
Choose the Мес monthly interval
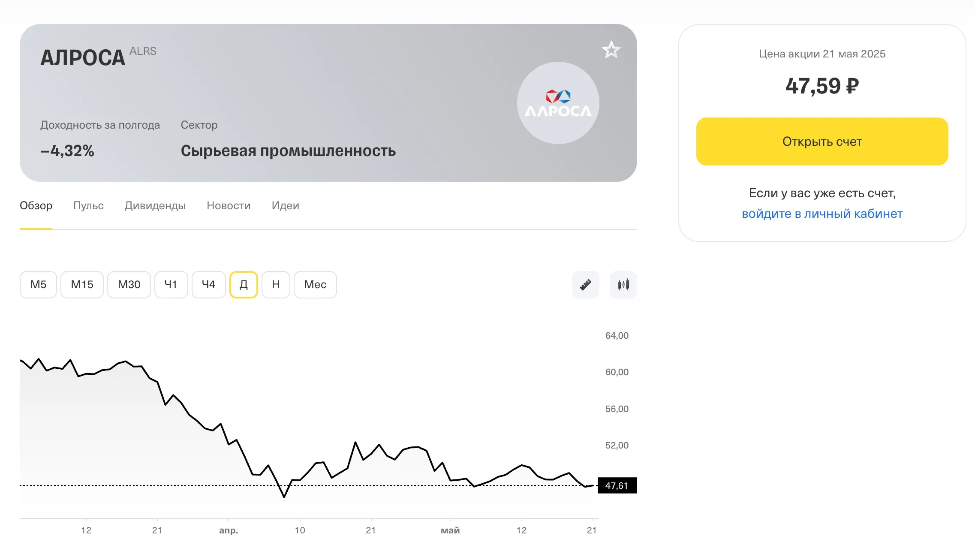pyautogui.click(x=315, y=284)
